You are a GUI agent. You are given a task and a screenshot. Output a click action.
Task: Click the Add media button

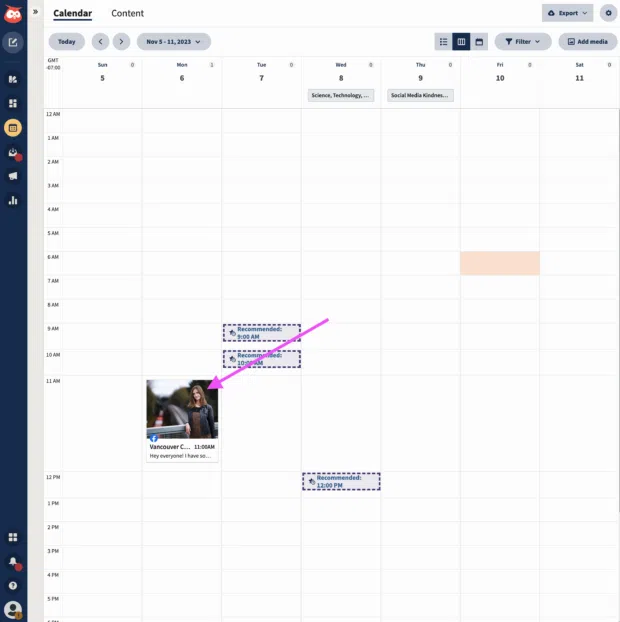(x=588, y=42)
